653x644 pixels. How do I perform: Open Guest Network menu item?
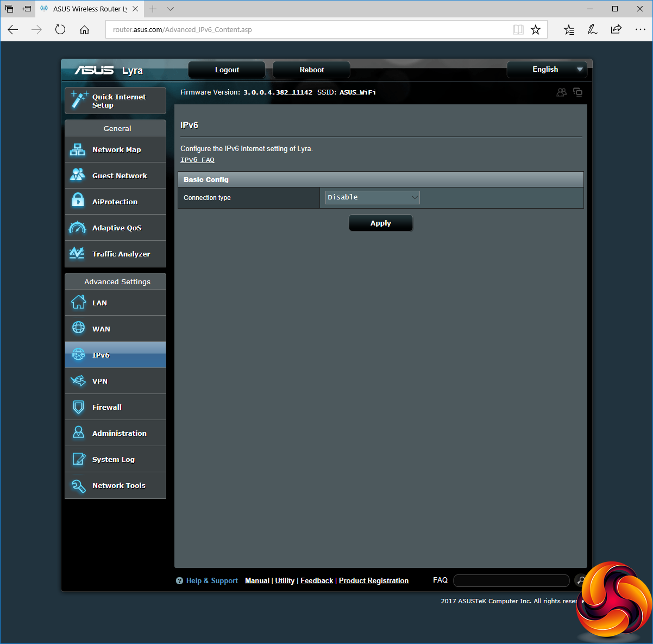115,176
